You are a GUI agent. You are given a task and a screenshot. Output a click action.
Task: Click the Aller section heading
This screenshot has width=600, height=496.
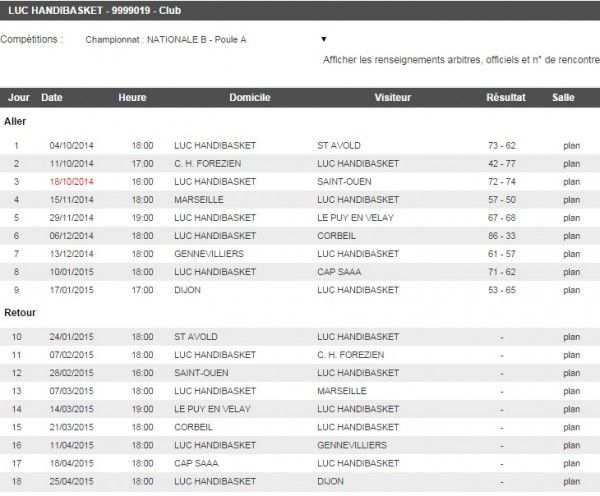point(15,121)
